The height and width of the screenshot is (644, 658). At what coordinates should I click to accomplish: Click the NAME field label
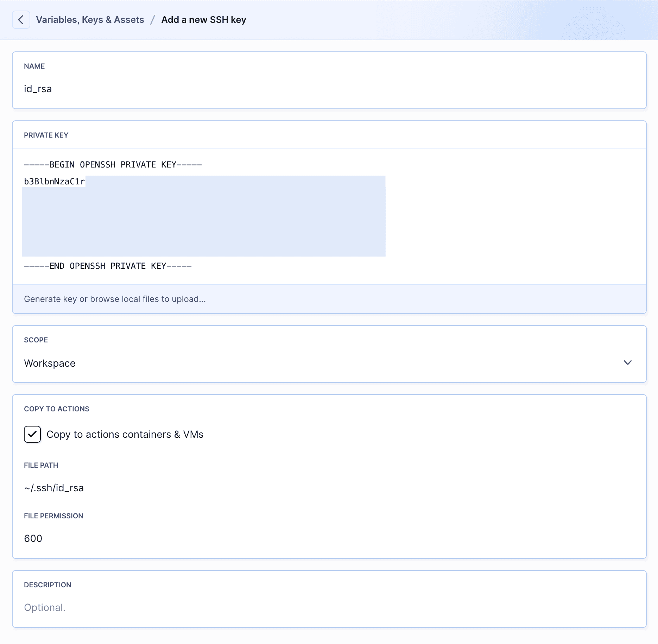pos(34,66)
